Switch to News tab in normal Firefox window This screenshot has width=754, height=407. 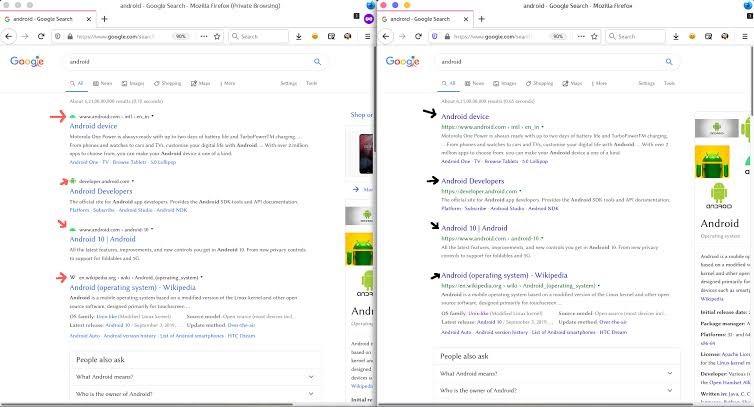(474, 83)
